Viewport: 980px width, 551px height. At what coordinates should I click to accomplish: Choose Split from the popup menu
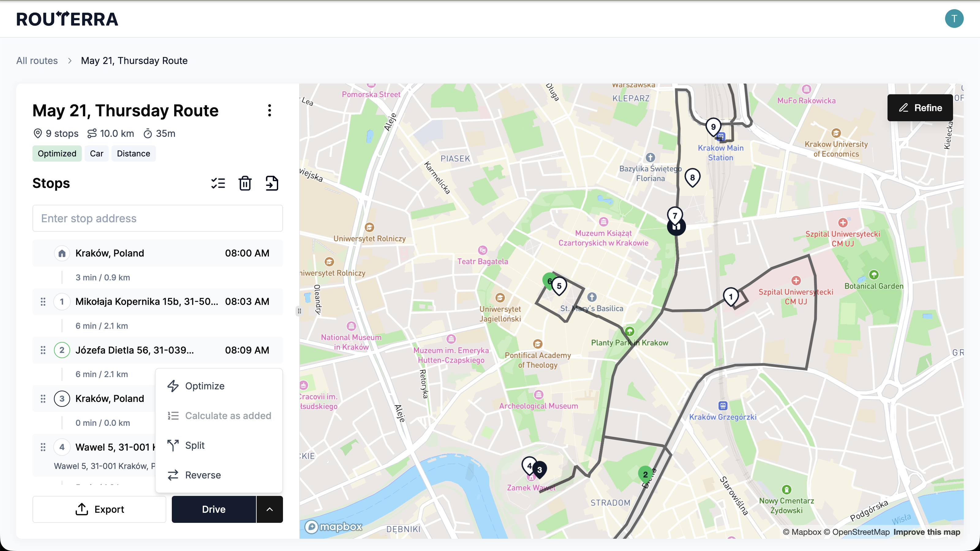pyautogui.click(x=219, y=445)
